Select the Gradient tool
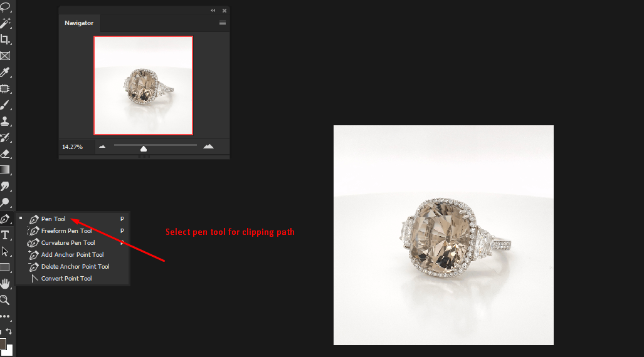Viewport: 644px width, 357px height. pyautogui.click(x=6, y=170)
